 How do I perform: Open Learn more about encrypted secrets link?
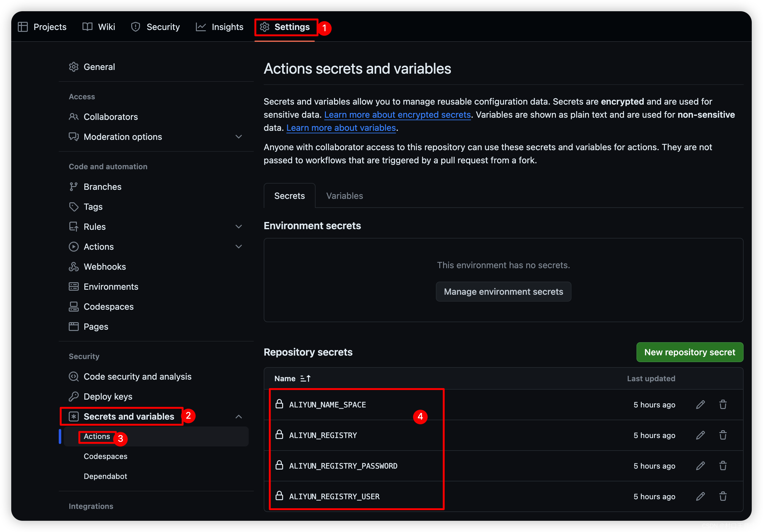point(397,115)
